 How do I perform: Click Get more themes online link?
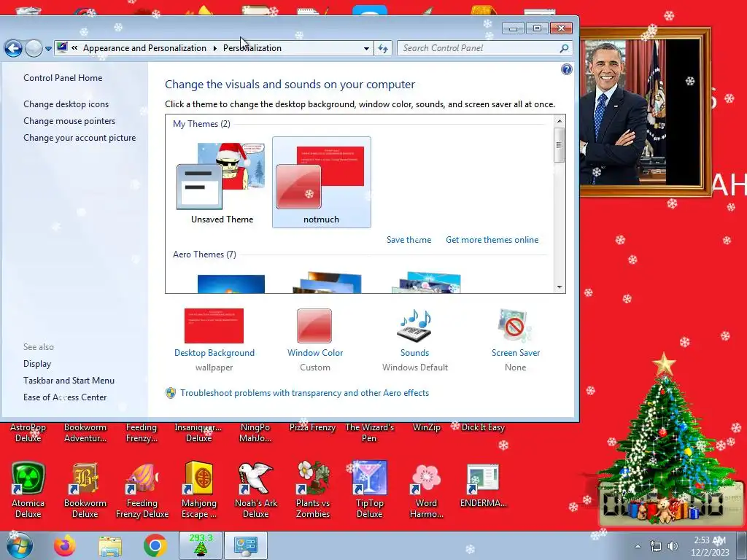[492, 240]
